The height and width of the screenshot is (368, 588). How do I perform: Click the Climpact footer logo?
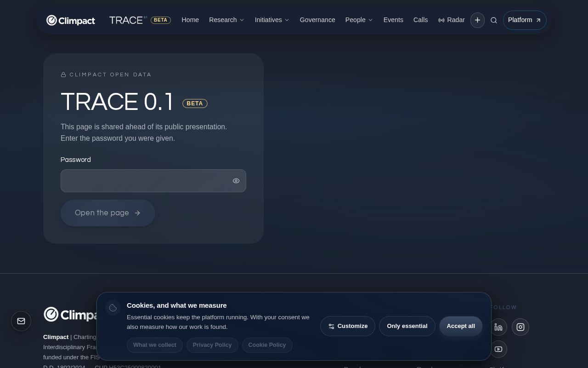click(x=70, y=315)
